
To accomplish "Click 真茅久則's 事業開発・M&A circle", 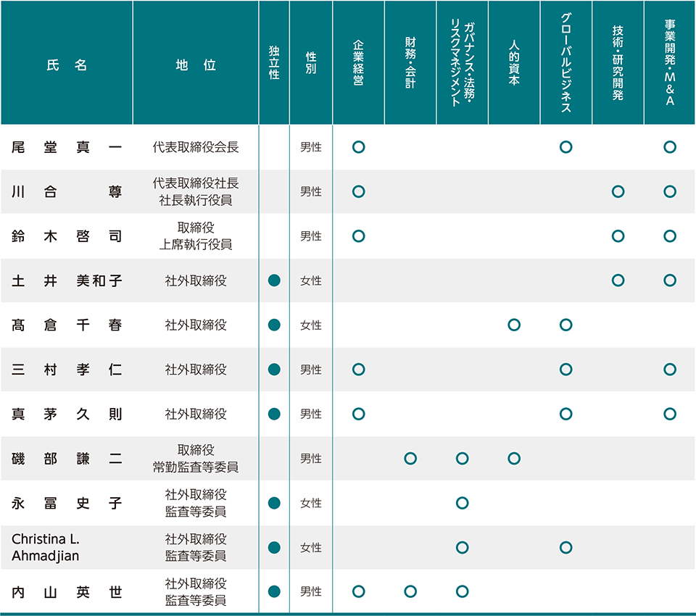I will [670, 414].
